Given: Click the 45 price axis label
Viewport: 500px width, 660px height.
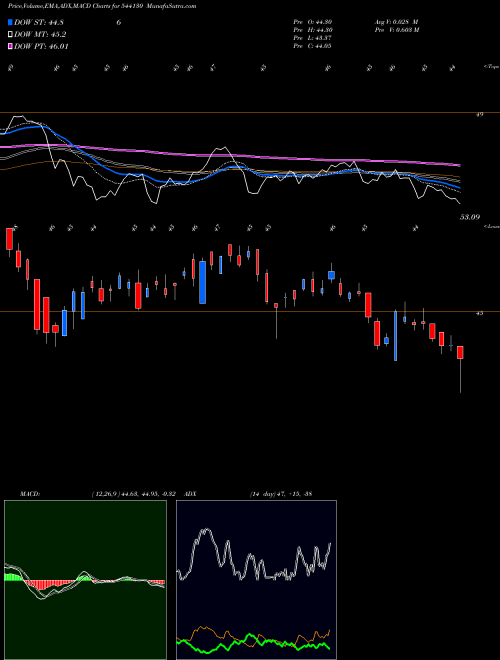Looking at the screenshot, I should coord(479,313).
